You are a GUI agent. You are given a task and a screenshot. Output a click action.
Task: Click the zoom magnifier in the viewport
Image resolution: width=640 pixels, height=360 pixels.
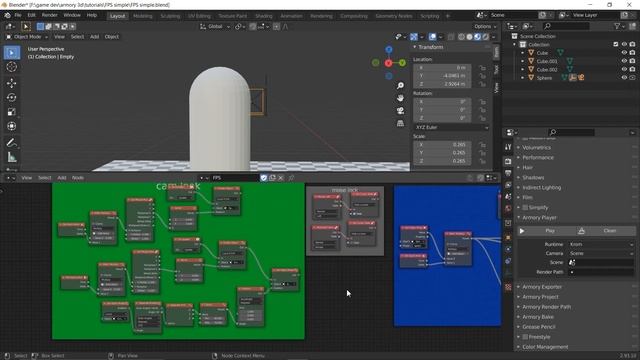(400, 86)
